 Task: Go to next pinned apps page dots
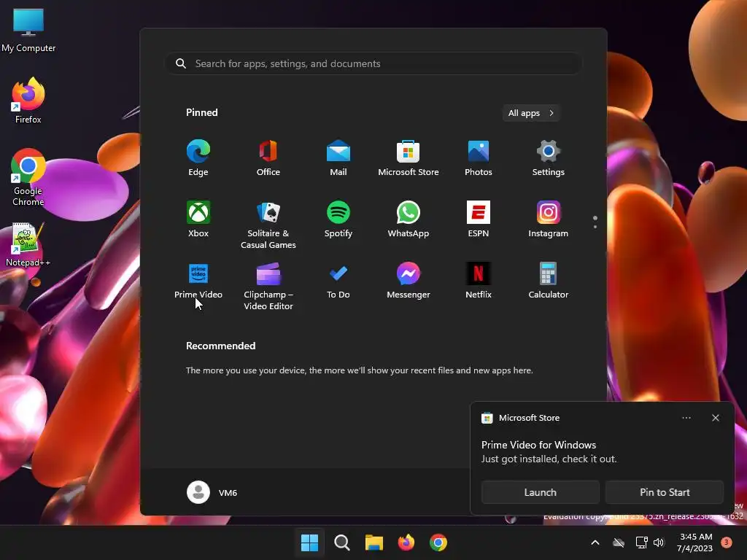point(595,222)
